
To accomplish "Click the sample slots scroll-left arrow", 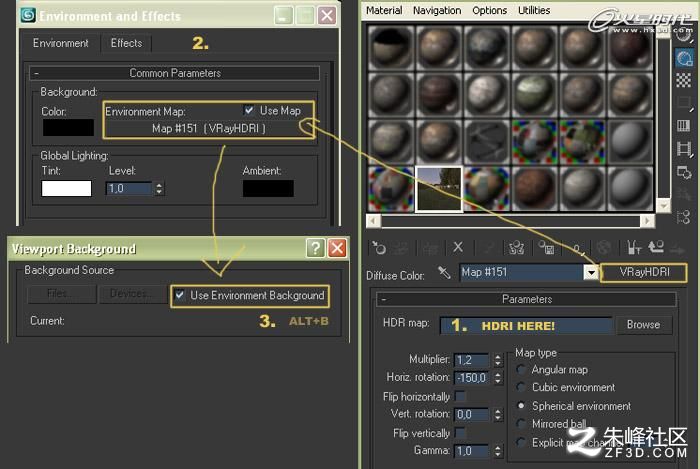I will tap(374, 220).
